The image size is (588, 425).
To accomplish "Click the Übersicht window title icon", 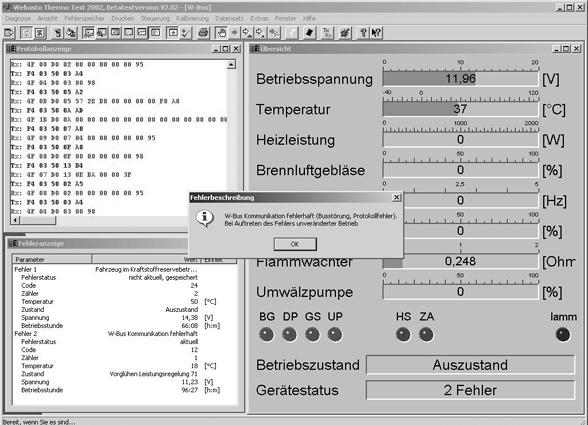I will 255,49.
